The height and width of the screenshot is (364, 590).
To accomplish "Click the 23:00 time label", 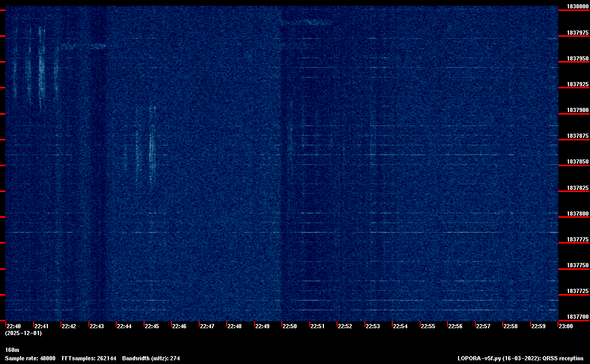I will point(565,326).
